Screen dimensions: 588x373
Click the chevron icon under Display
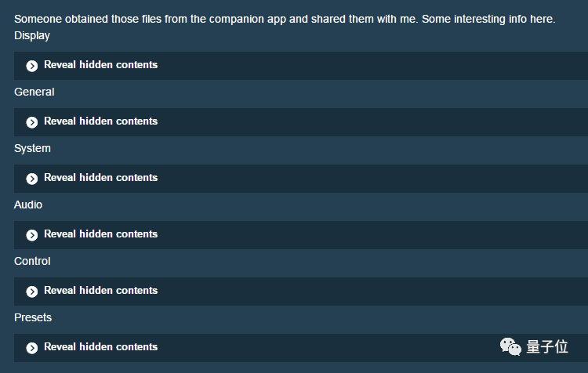tap(32, 66)
